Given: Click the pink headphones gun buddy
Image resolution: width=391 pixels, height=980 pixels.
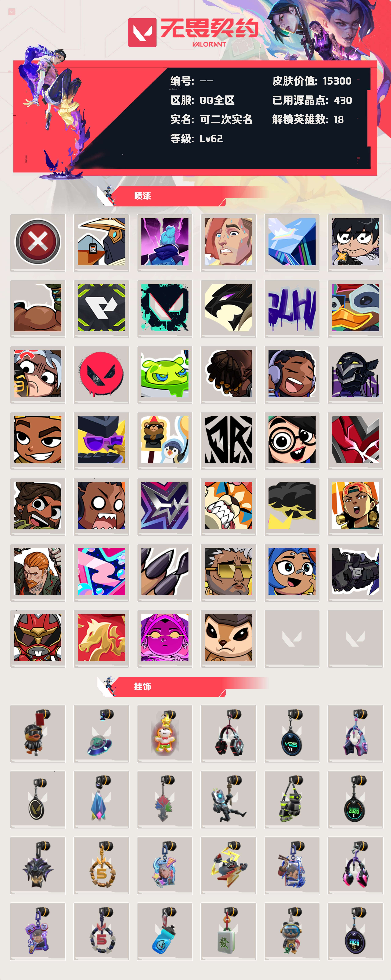Looking at the screenshot, I should (355, 865).
